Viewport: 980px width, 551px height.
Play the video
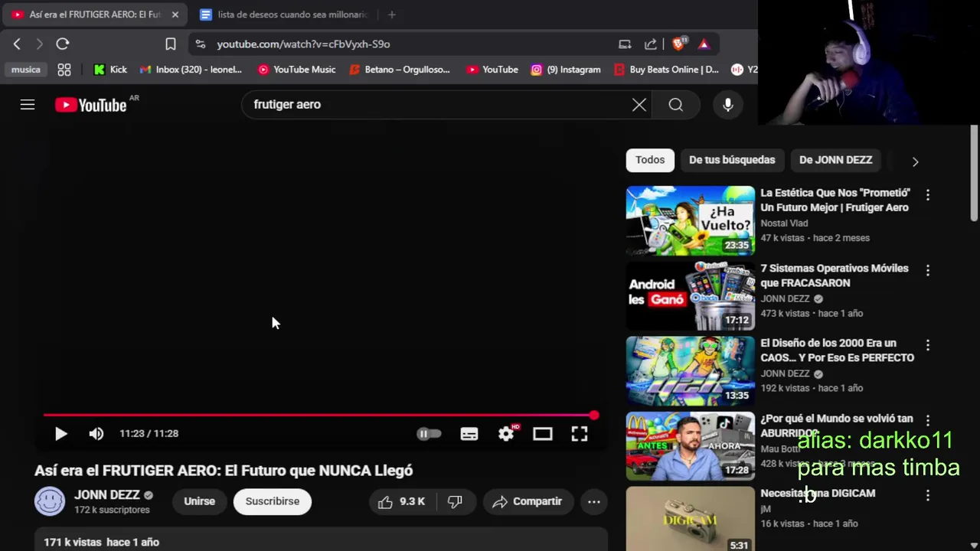pyautogui.click(x=61, y=434)
